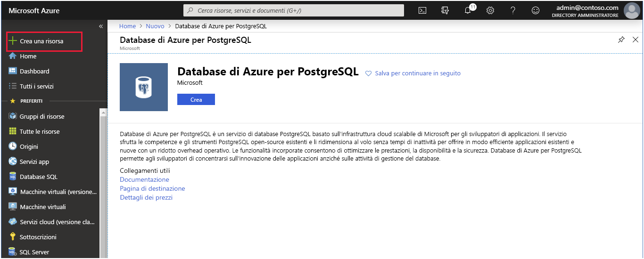Click the green plus Crea una risorsa icon
Screen dimensions: 644x259
coord(13,41)
